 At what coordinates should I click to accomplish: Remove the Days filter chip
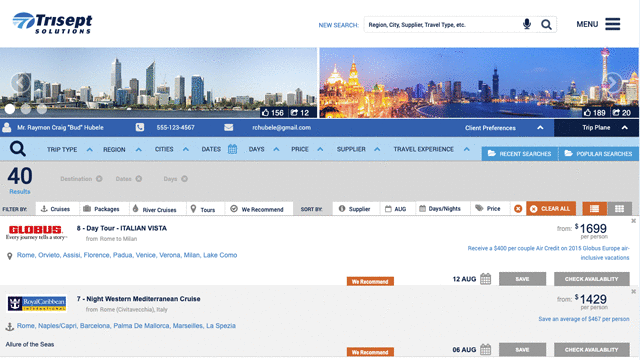[x=184, y=179]
